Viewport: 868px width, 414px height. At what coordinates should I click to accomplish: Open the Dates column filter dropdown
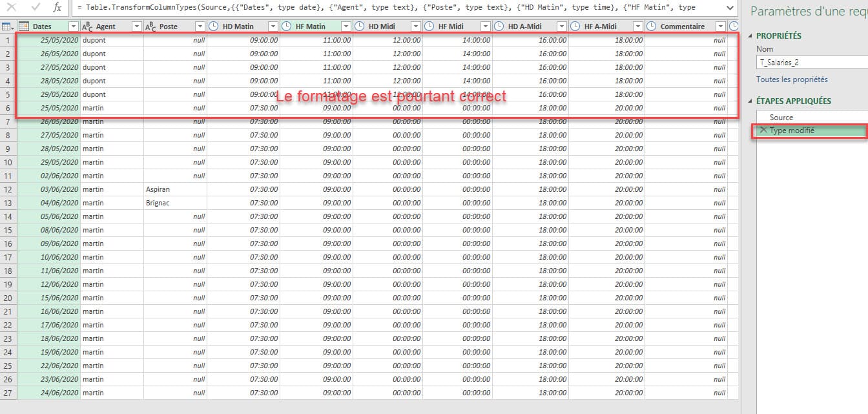tap(73, 26)
